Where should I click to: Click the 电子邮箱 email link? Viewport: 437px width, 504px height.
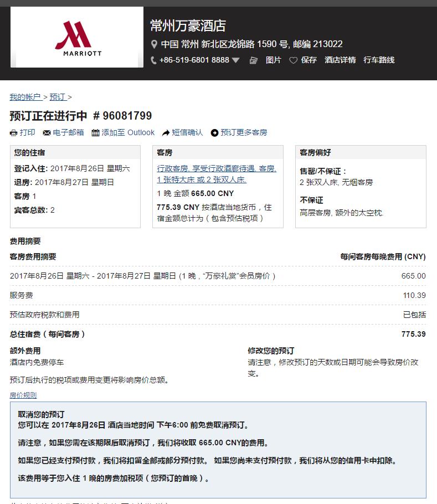[69, 132]
